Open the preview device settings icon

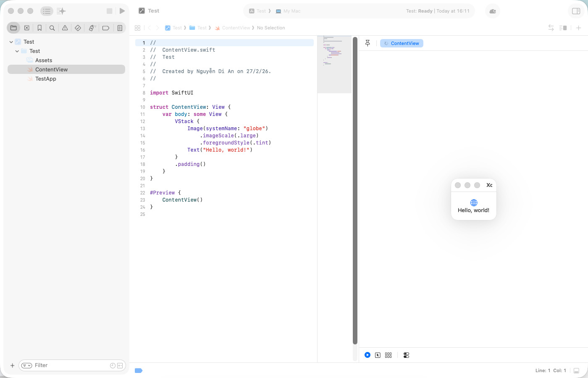(x=406, y=355)
